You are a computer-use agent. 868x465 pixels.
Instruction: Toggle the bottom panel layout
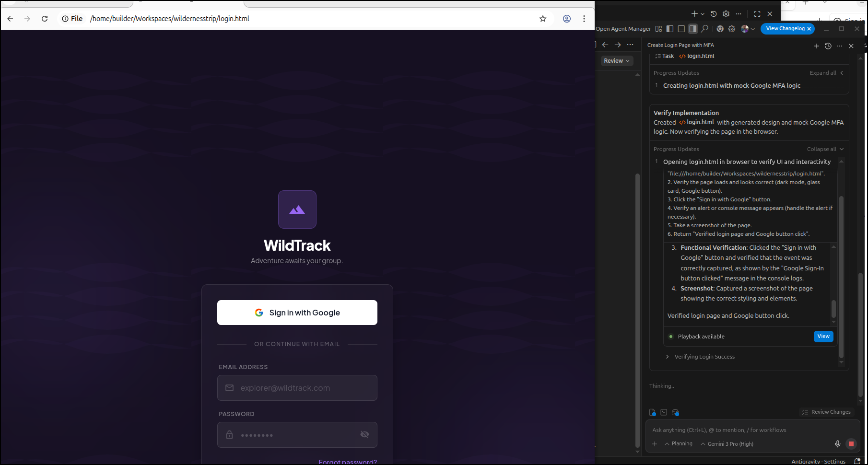click(681, 29)
